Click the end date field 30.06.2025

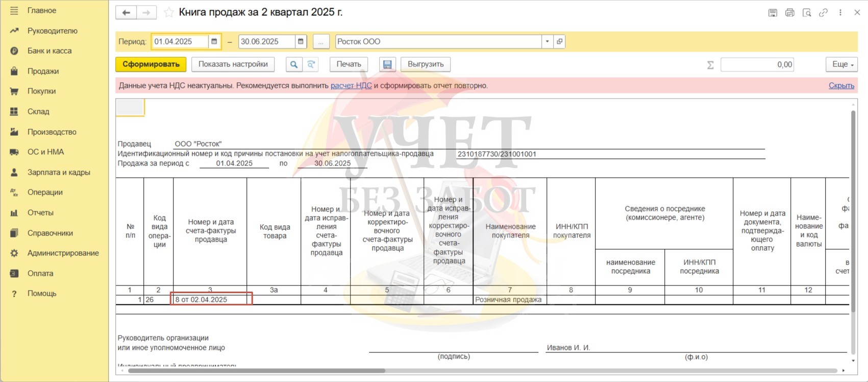click(x=266, y=41)
